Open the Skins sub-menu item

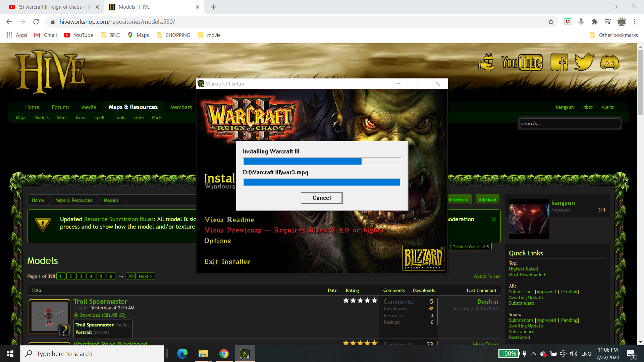[62, 117]
